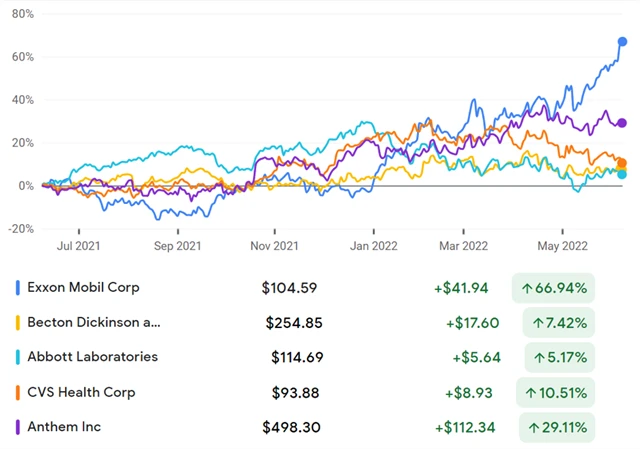The height and width of the screenshot is (449, 640).
Task: Click the 66.94% gain badge
Action: click(x=553, y=288)
